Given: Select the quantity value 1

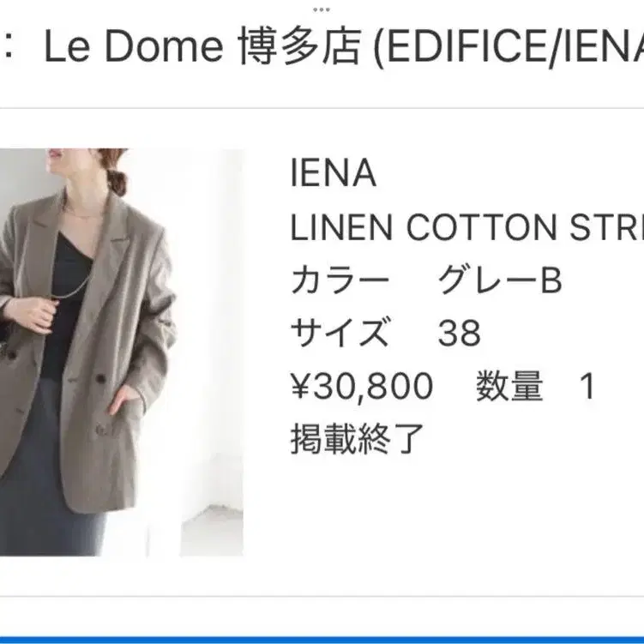Looking at the screenshot, I should (587, 386).
